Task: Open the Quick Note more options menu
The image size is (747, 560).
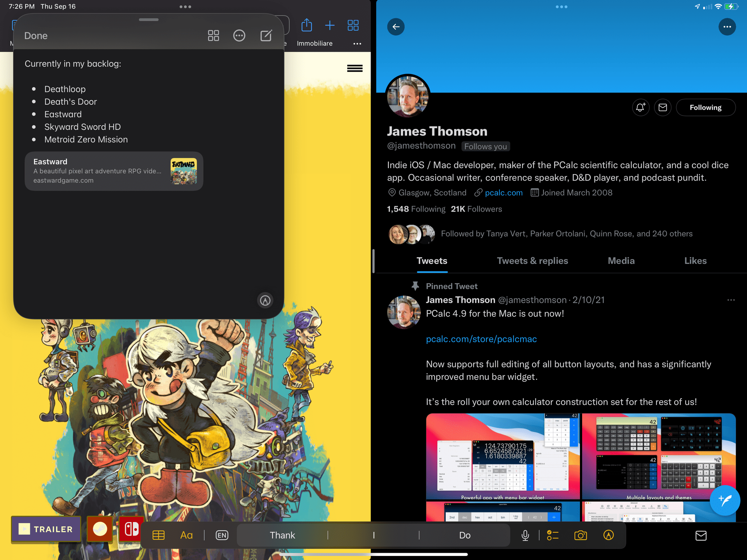Action: 239,35
